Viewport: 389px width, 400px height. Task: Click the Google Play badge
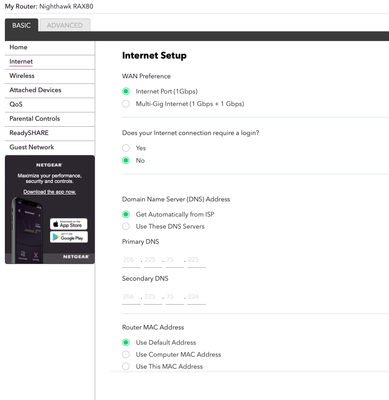point(69,237)
